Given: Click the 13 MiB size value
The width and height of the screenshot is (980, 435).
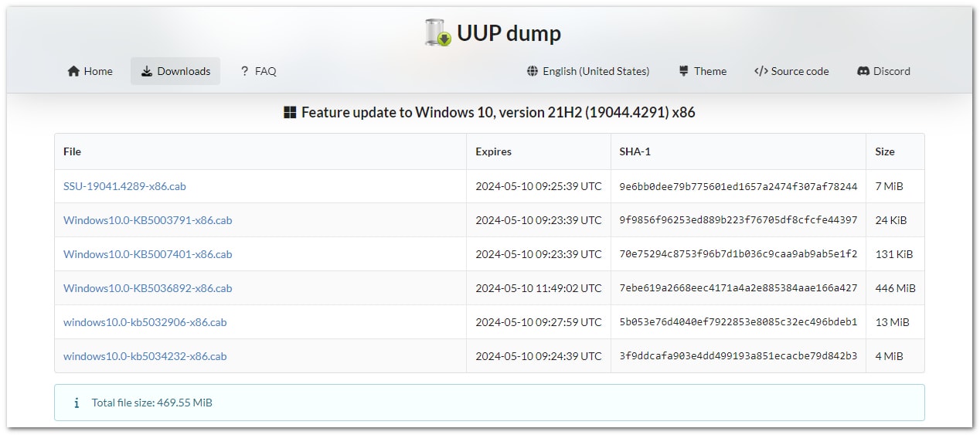Looking at the screenshot, I should pyautogui.click(x=892, y=322).
